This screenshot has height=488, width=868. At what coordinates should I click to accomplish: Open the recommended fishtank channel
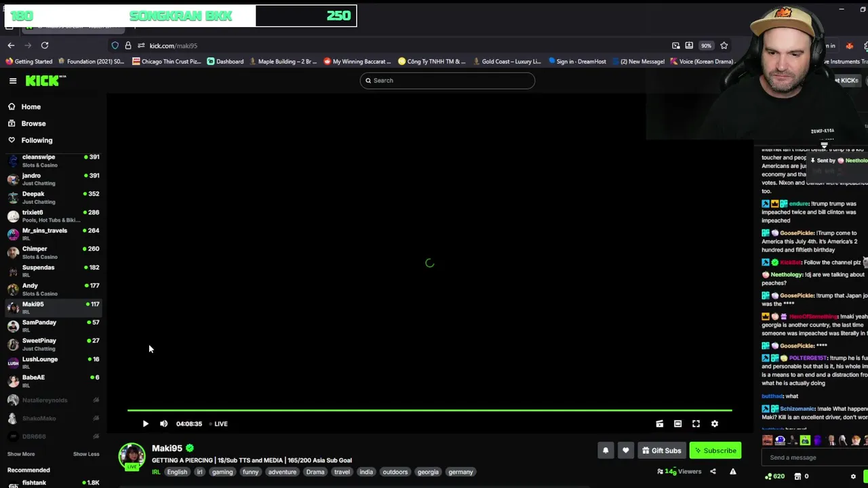(53, 483)
